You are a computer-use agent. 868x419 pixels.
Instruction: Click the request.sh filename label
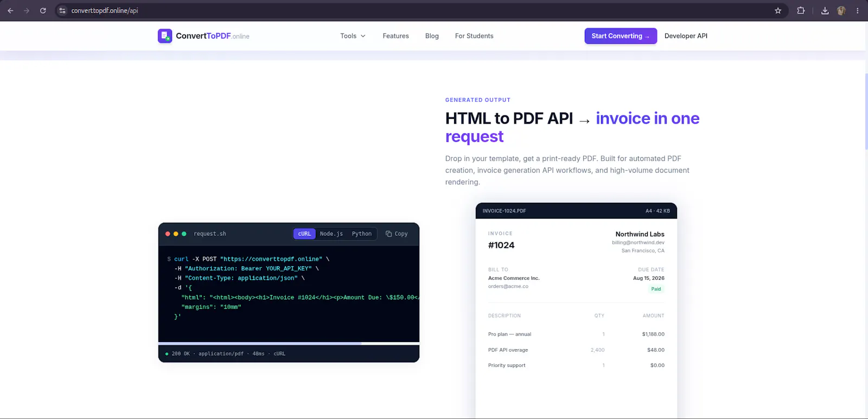pyautogui.click(x=210, y=234)
